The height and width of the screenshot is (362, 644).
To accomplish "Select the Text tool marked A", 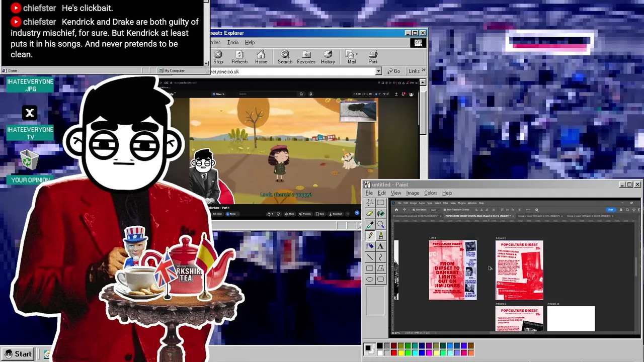I will [380, 246].
